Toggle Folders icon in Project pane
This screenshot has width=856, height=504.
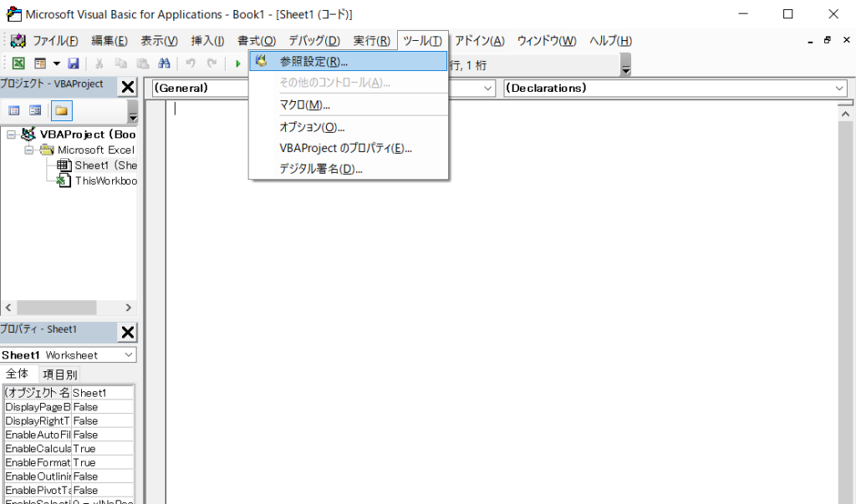61,111
